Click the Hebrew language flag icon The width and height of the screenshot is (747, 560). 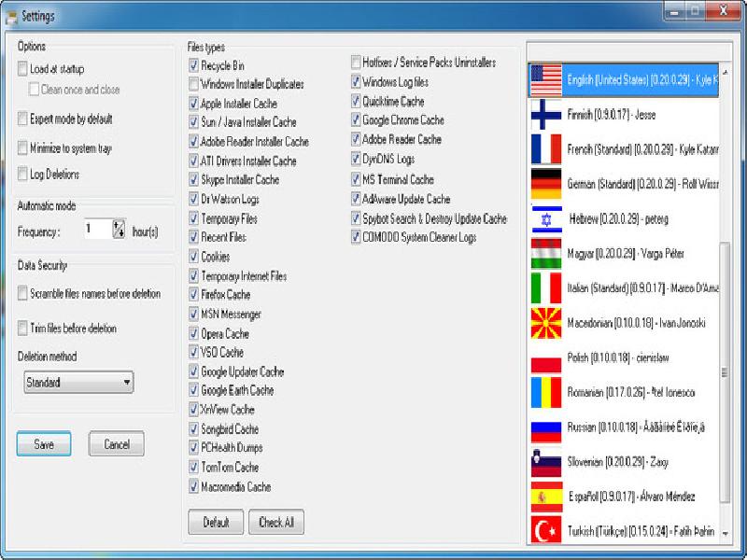(546, 219)
